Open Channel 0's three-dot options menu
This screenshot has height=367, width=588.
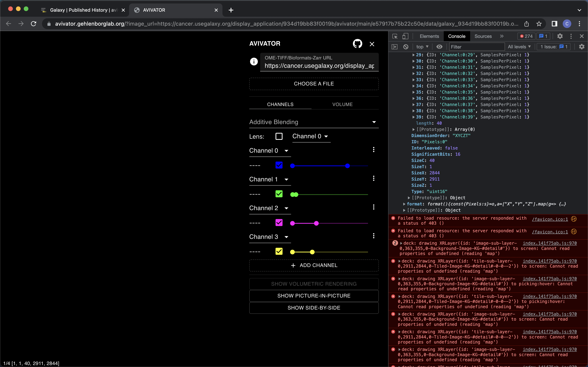(374, 150)
